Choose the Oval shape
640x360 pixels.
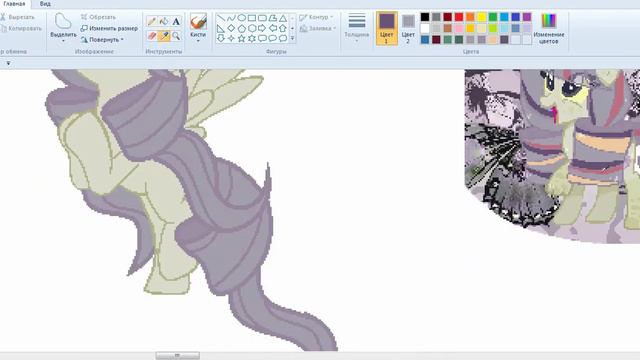[x=242, y=18]
